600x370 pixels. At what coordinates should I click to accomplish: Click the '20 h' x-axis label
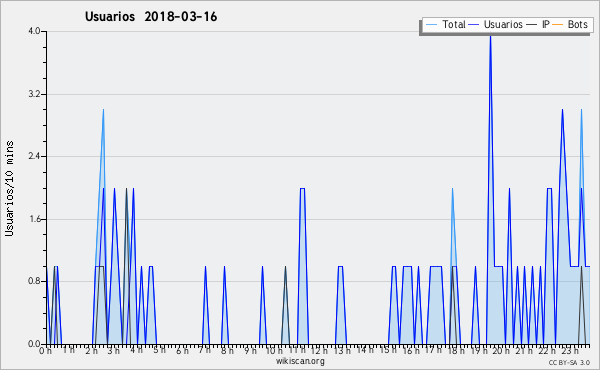(501, 350)
